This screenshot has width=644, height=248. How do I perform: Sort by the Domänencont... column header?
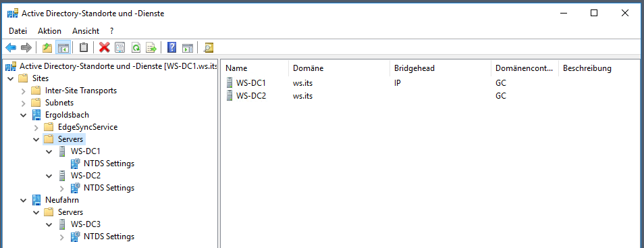(525, 68)
